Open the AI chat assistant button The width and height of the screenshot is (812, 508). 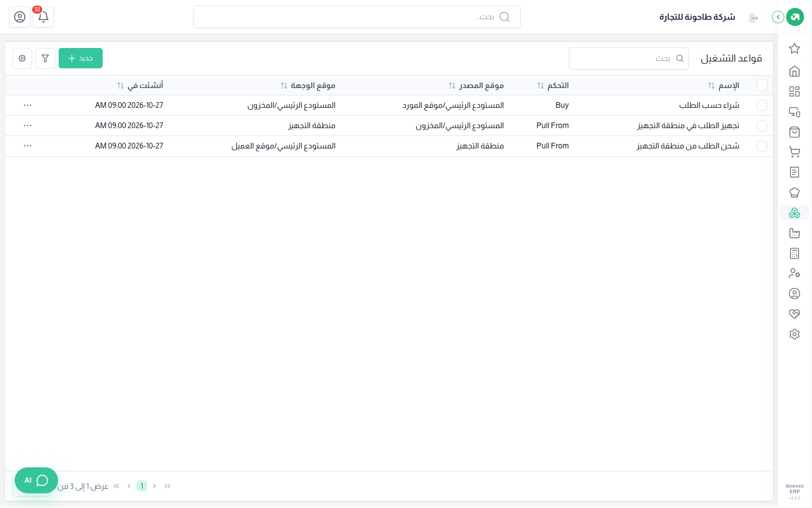click(36, 480)
